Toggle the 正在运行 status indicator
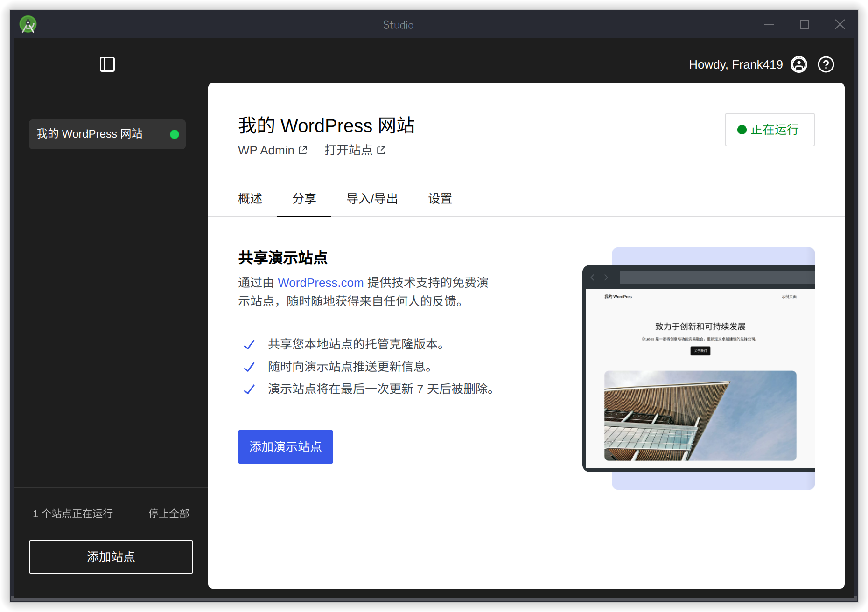The image size is (868, 612). pyautogui.click(x=769, y=130)
